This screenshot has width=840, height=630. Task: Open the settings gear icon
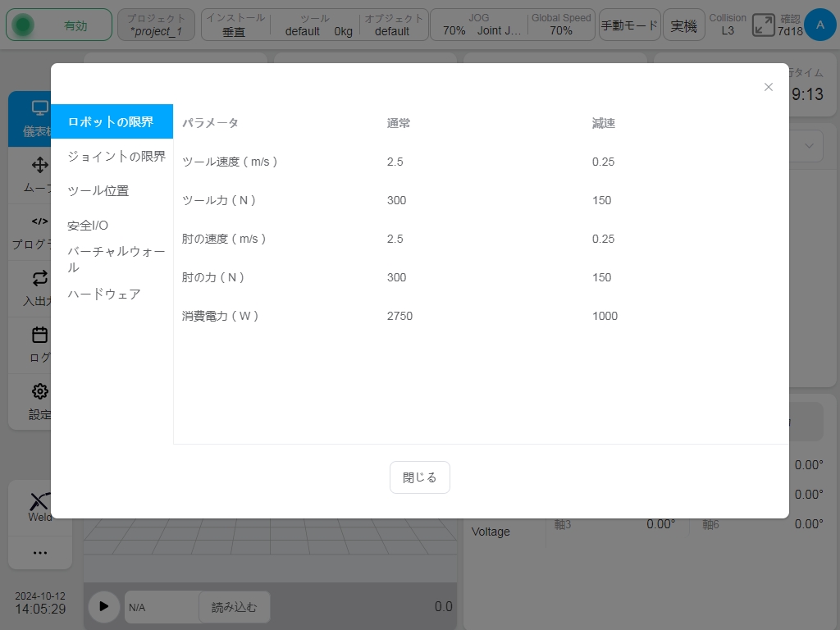click(39, 391)
